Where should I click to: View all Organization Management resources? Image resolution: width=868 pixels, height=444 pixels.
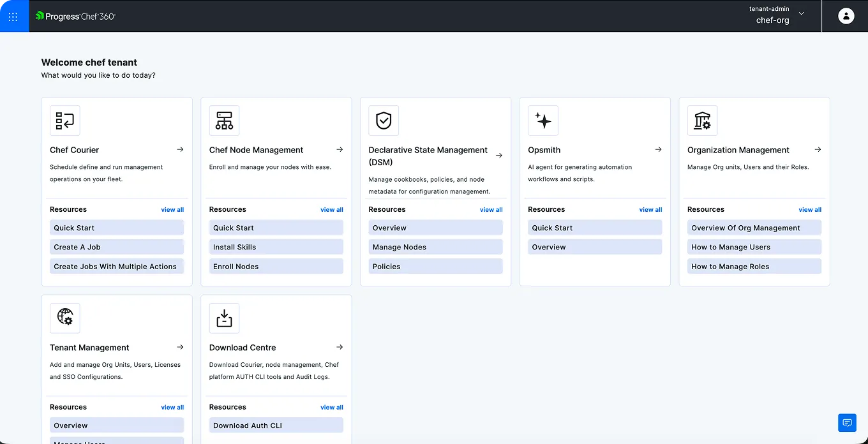(x=810, y=209)
